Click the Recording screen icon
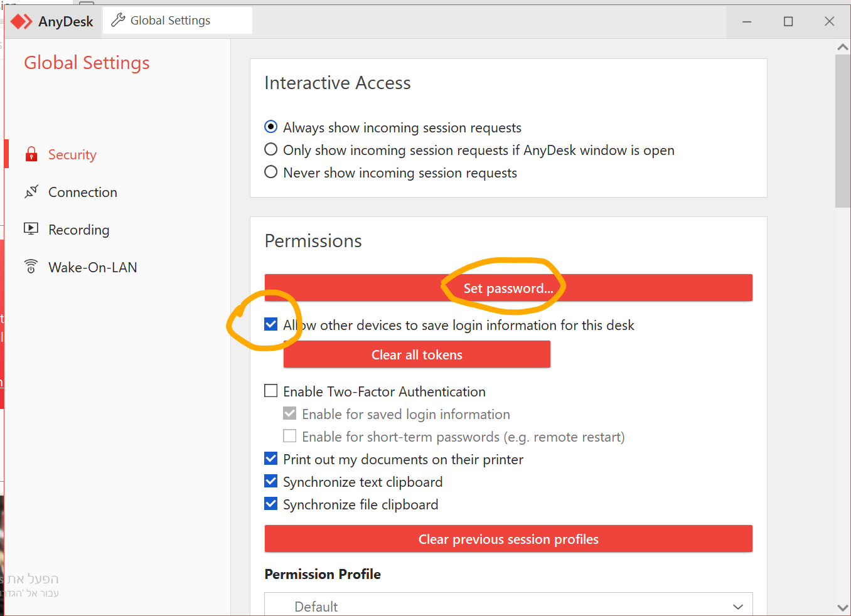The image size is (851, 616). 31,229
